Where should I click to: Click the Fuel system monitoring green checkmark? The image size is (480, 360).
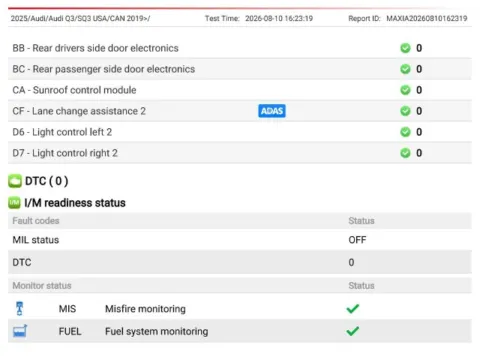click(x=353, y=331)
